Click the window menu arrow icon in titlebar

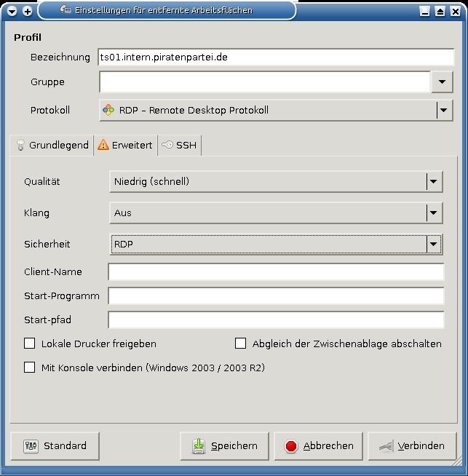tap(12, 11)
